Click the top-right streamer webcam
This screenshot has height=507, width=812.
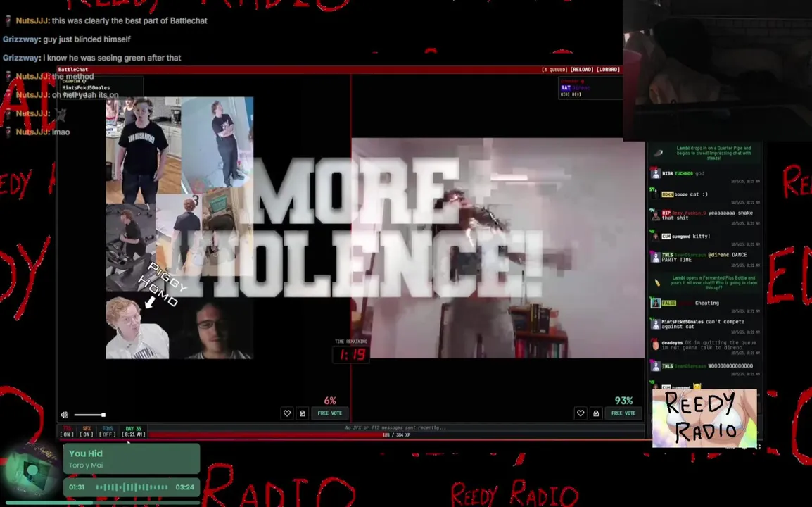pyautogui.click(x=717, y=70)
